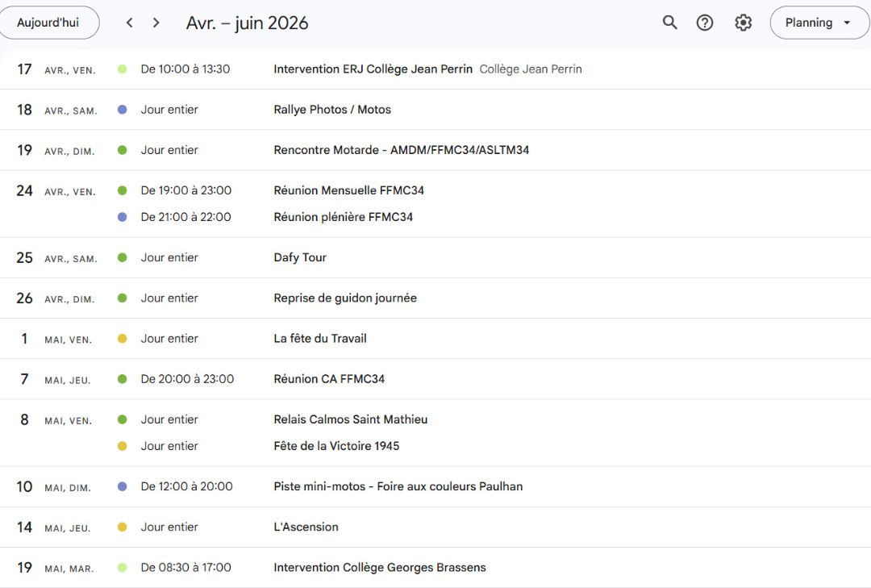The height and width of the screenshot is (588, 871).
Task: Open the Rallye Photos / Motos event
Action: click(x=332, y=110)
